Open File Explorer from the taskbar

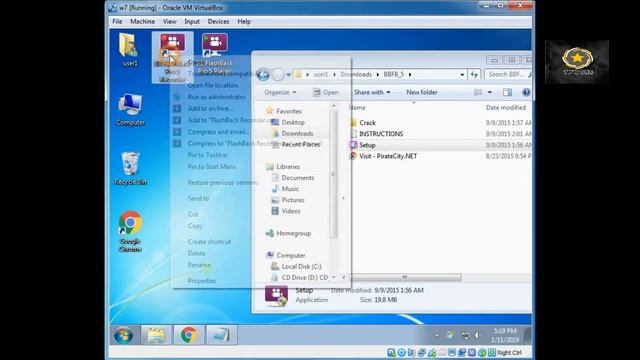[156, 335]
